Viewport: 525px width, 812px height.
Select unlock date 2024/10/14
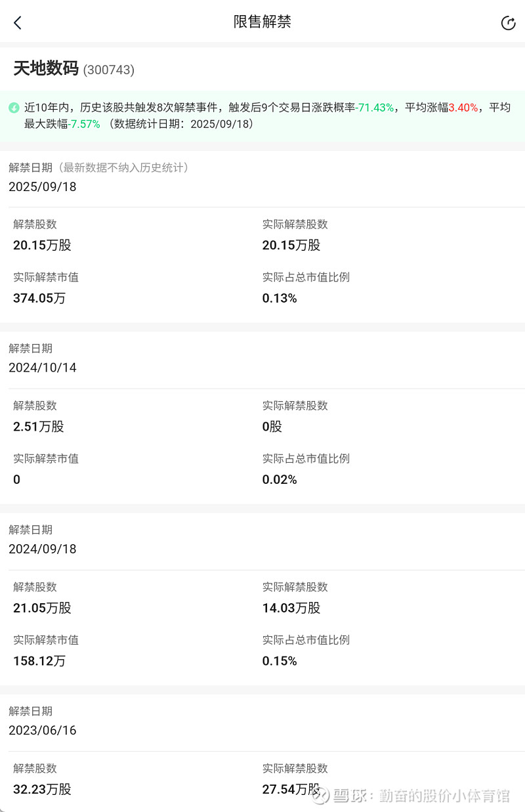[x=43, y=368]
